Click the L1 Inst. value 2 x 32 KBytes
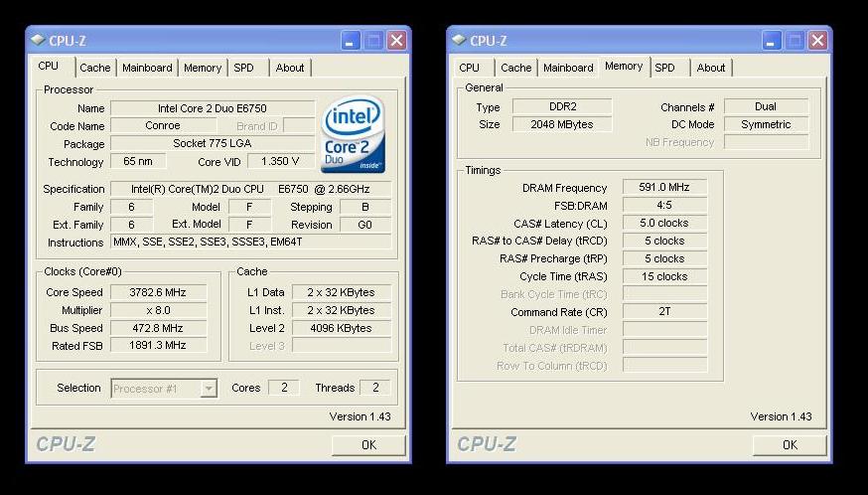This screenshot has height=495, width=868. point(342,310)
